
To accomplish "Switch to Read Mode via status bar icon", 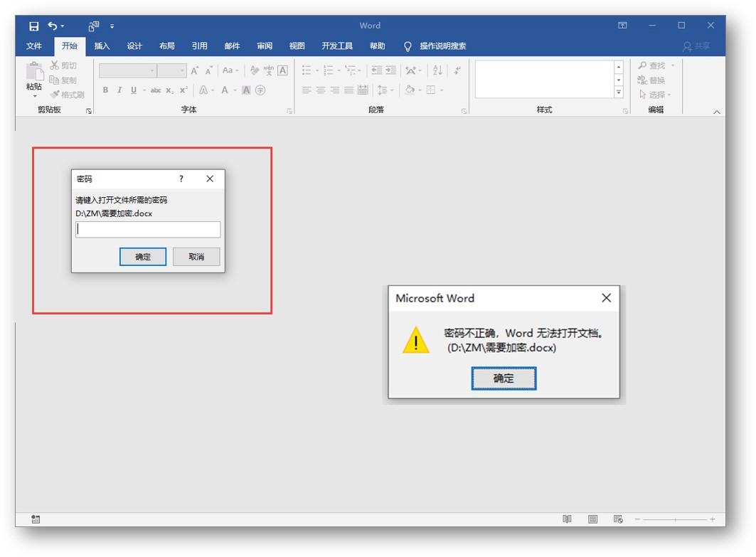I will (x=567, y=519).
